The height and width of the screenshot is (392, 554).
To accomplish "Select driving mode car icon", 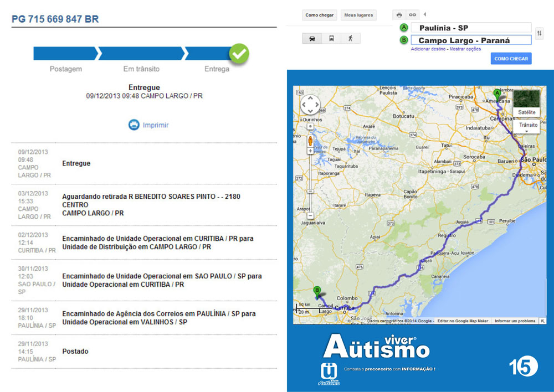I will [x=312, y=39].
